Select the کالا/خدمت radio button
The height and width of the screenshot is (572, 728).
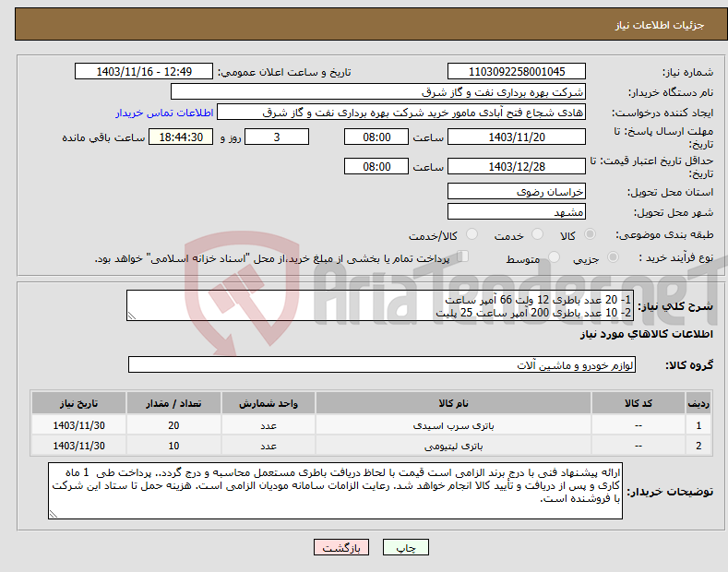471,234
